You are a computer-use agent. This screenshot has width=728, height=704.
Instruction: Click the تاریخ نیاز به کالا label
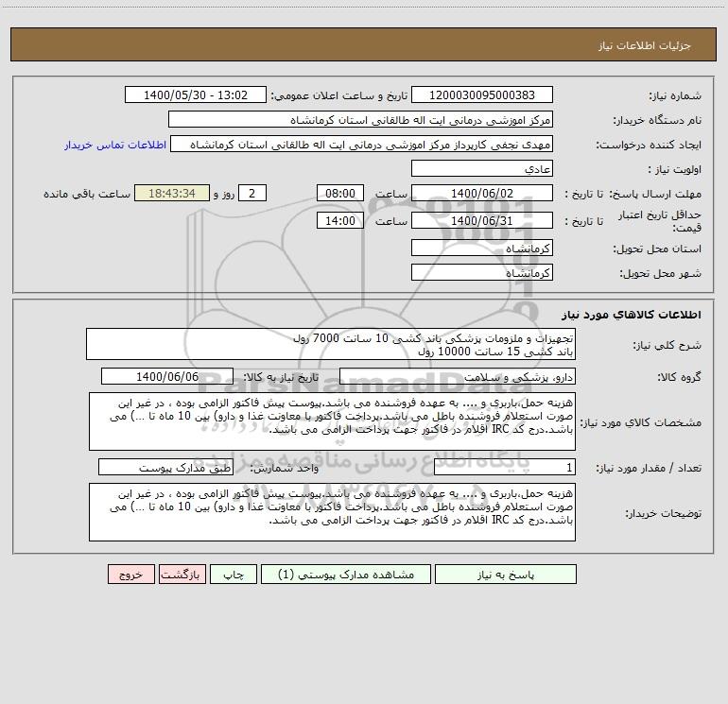point(281,377)
